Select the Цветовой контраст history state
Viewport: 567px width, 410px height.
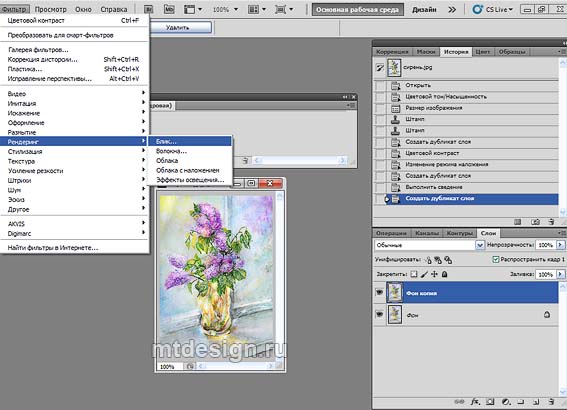(466, 153)
